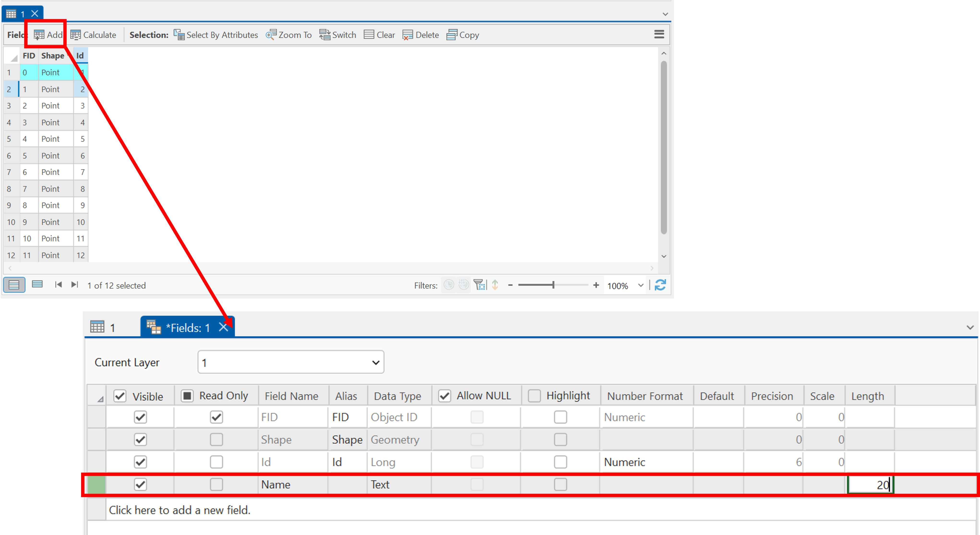980x535 pixels.
Task: Toggle Highlight header checkbox
Action: point(534,396)
